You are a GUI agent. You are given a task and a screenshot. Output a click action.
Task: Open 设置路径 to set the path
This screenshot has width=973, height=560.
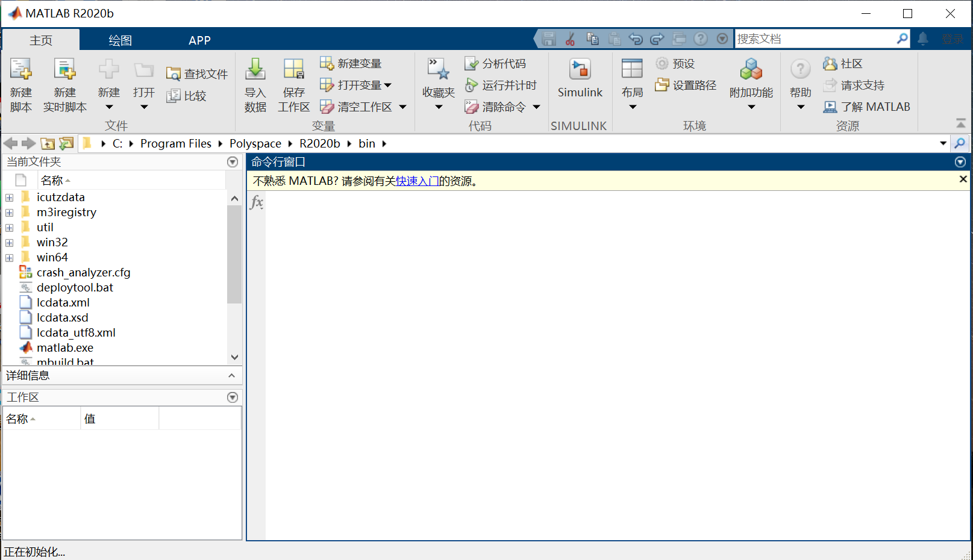click(x=685, y=85)
